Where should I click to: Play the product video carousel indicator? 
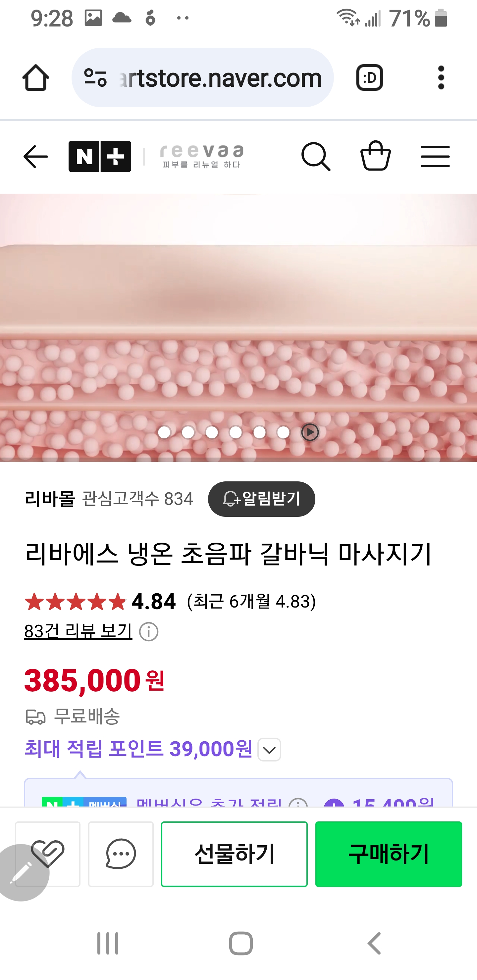click(x=310, y=432)
